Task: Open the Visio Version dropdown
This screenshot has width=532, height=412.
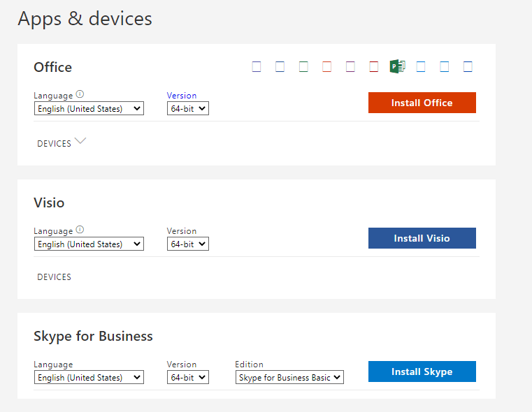Action: click(x=187, y=244)
